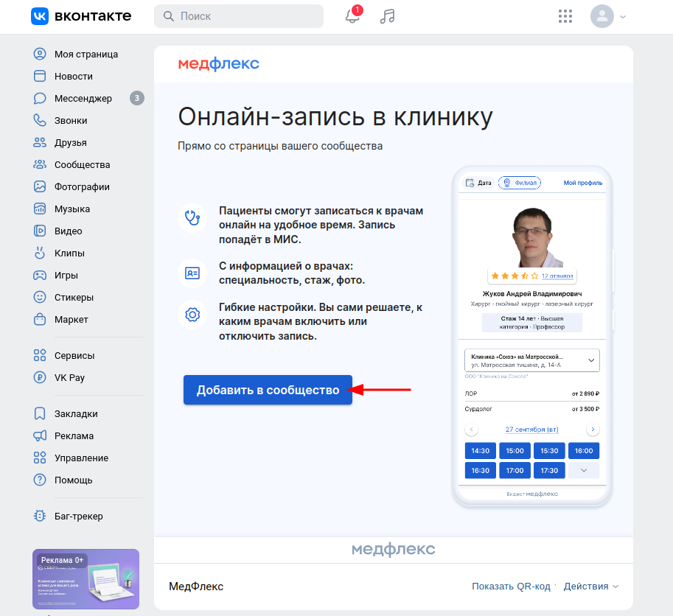Image resolution: width=673 pixels, height=616 pixels.
Task: Click the VK Pay ruble icon
Action: tap(40, 377)
